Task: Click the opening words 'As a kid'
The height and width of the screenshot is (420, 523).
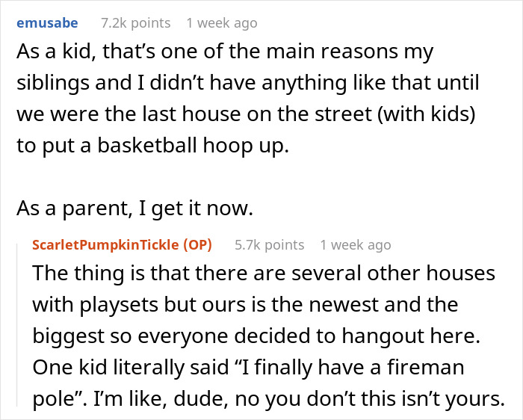Action: click(51, 54)
